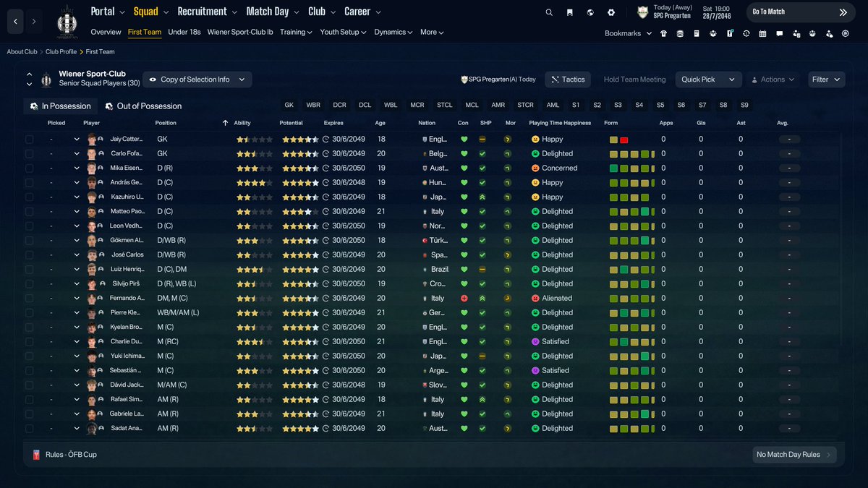Go back with the left arrow
The height and width of the screenshot is (488, 868).
point(15,22)
